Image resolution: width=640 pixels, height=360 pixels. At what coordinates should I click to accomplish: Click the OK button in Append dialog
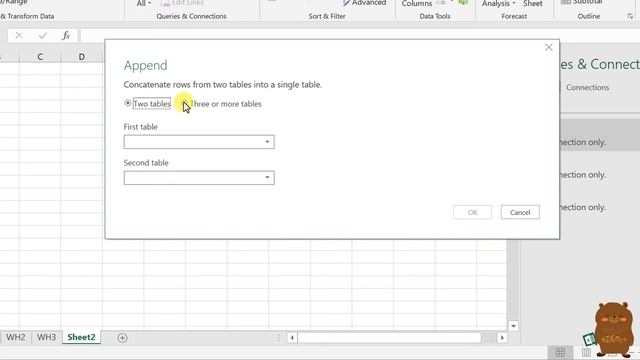[x=472, y=212]
